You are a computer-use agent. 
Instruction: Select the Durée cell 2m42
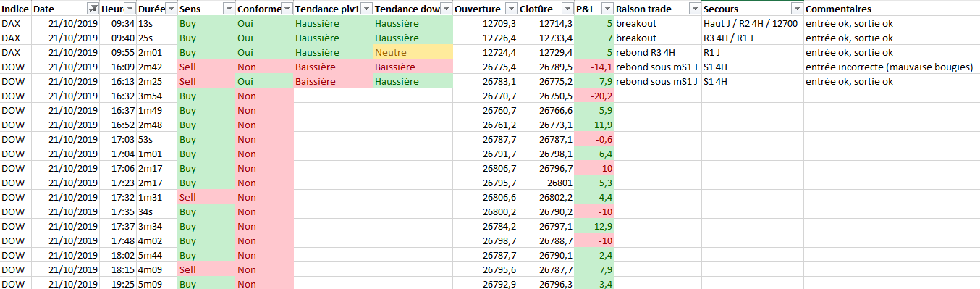156,67
